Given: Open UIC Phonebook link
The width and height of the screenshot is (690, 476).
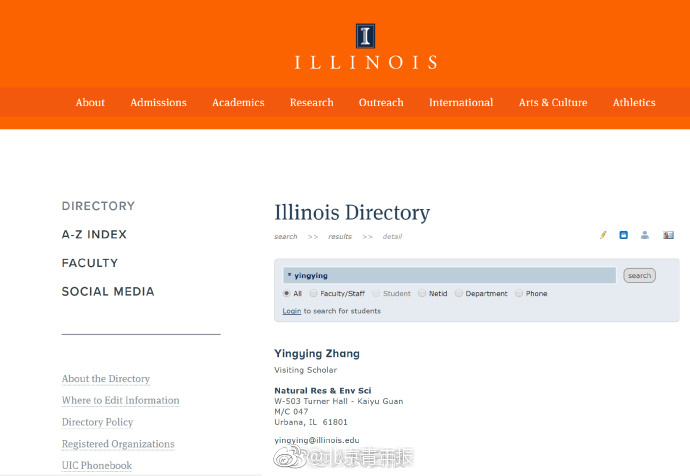Looking at the screenshot, I should coord(97,465).
